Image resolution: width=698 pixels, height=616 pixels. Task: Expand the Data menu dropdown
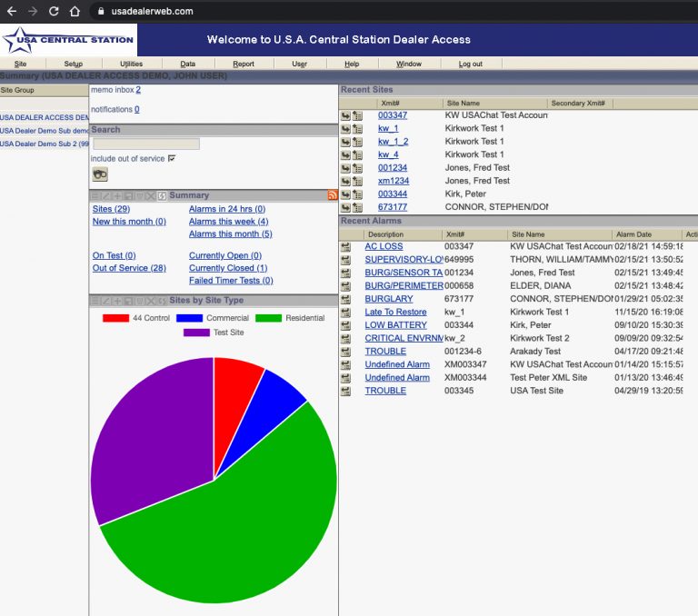188,64
